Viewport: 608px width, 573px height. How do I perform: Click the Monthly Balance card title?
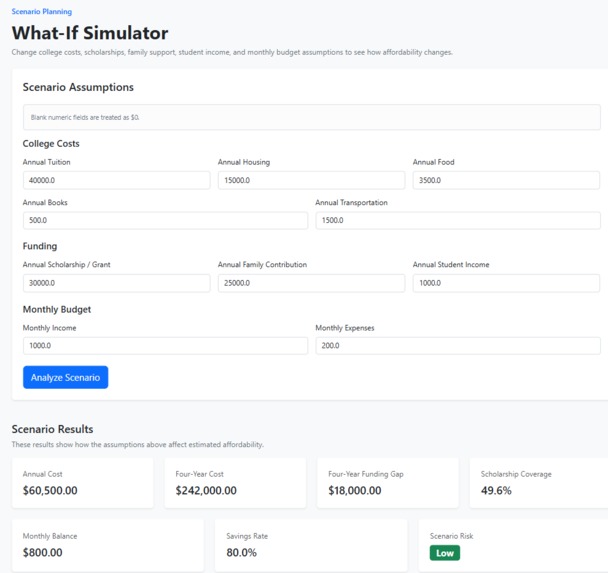tap(50, 536)
